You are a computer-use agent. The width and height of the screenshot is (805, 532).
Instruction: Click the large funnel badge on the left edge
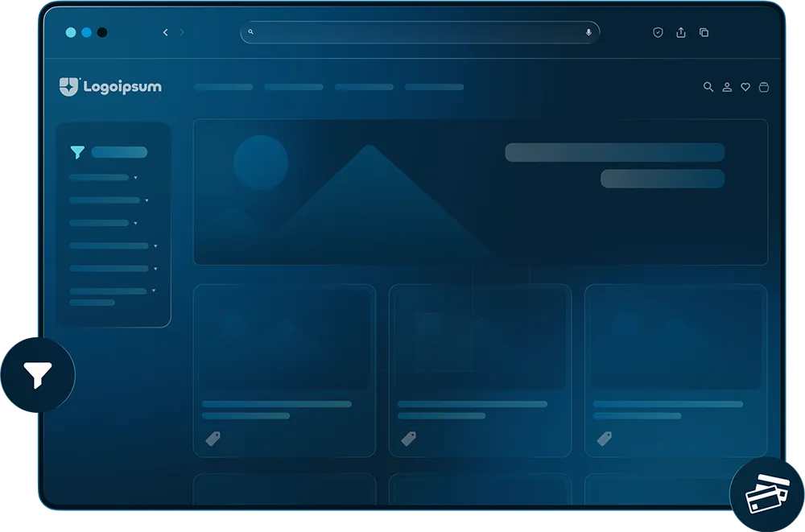click(39, 373)
